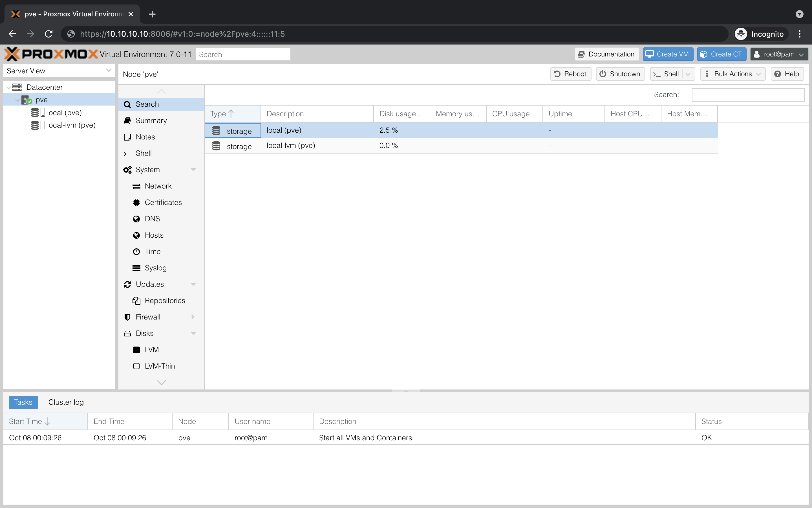Click the Notes icon in node menu
The image size is (812, 508).
click(x=127, y=137)
